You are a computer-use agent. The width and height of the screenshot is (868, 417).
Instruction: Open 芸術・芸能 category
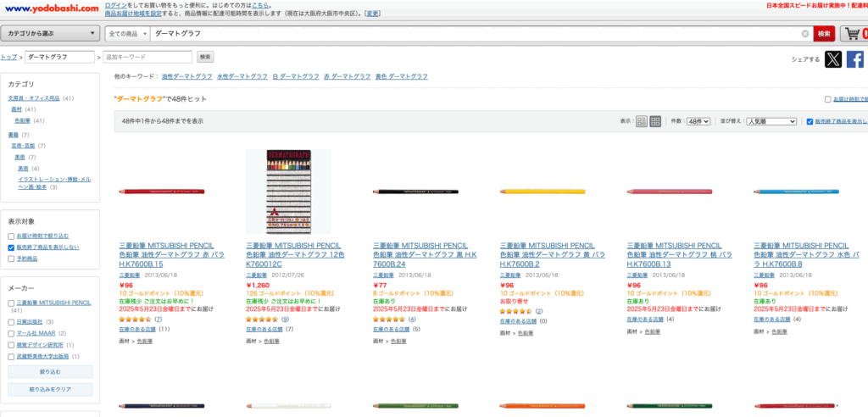(x=23, y=146)
